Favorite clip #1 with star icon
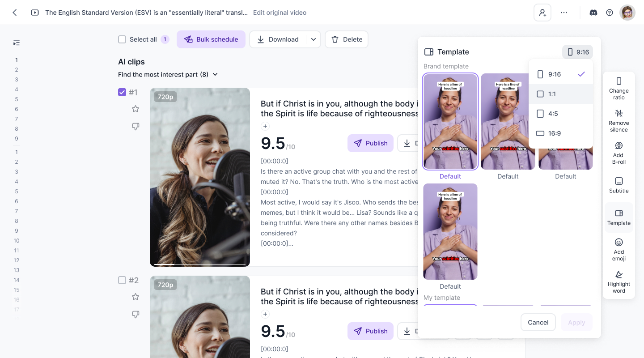 point(136,109)
